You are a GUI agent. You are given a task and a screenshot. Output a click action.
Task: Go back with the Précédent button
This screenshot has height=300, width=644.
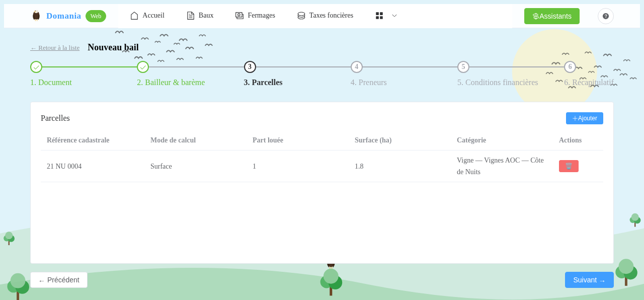point(59,280)
